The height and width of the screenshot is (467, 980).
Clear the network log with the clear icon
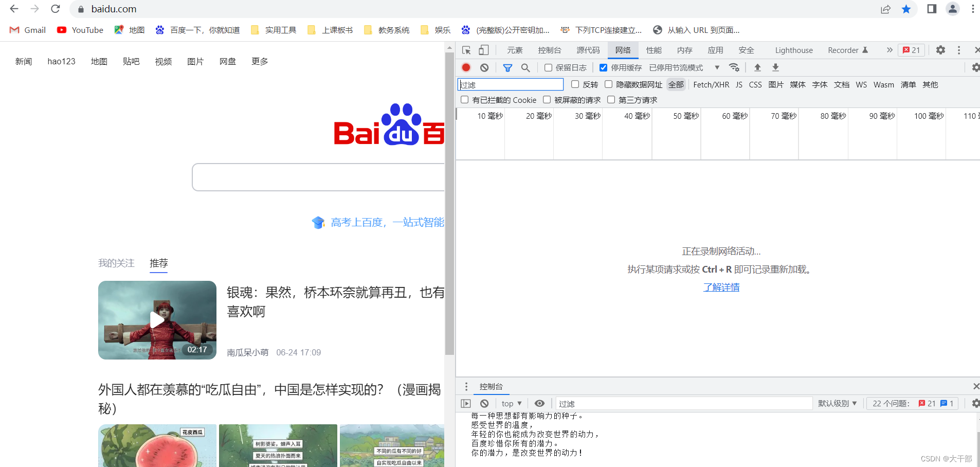[x=484, y=67]
